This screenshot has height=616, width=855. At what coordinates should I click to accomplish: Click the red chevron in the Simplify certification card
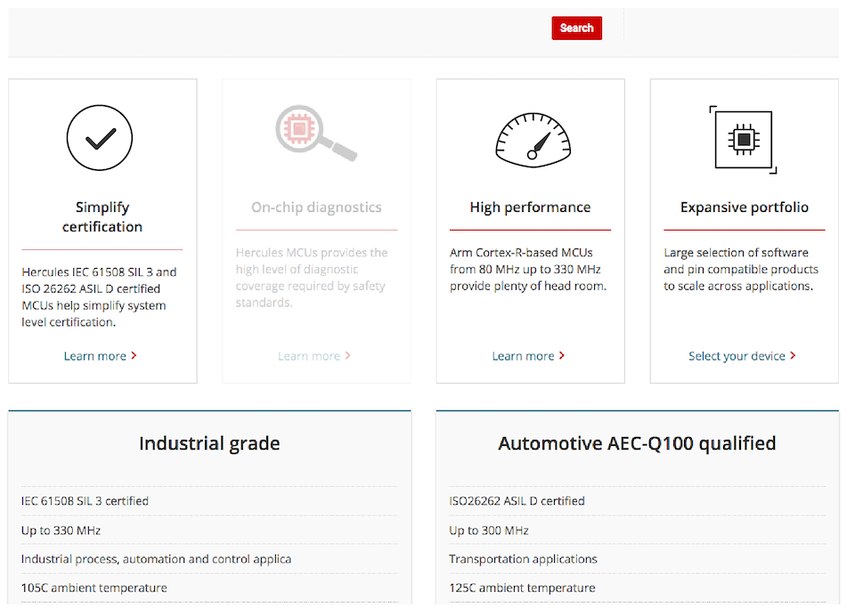click(x=134, y=356)
